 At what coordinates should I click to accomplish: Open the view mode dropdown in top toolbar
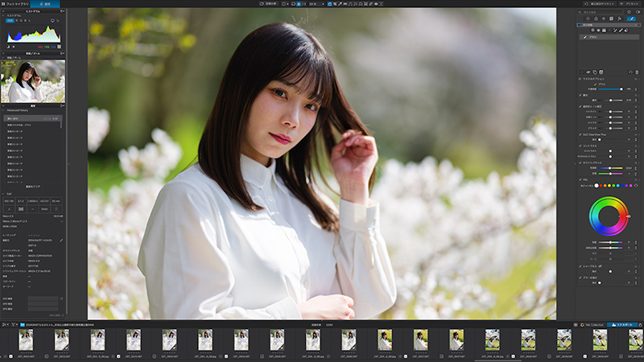(286, 4)
